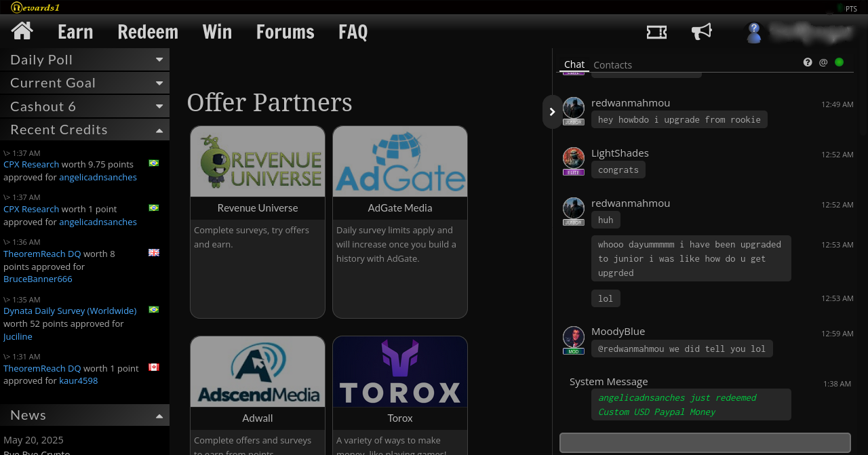The width and height of the screenshot is (868, 455).
Task: Click the Dynata Daily Survey (Worldwide) link
Action: [x=70, y=311]
